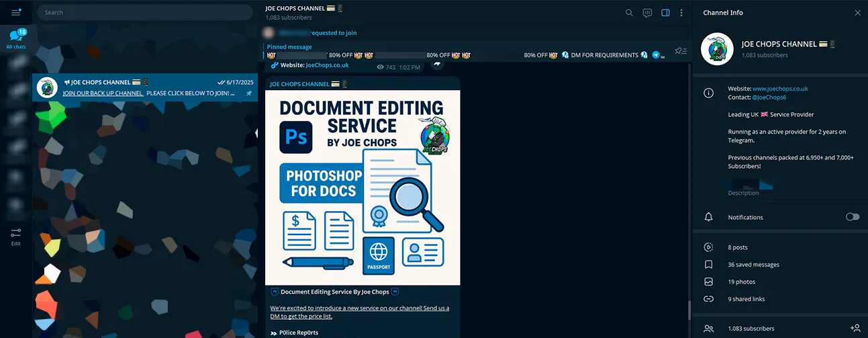This screenshot has height=338, width=868.
Task: Open the 36 saved messages entry
Action: pos(753,265)
